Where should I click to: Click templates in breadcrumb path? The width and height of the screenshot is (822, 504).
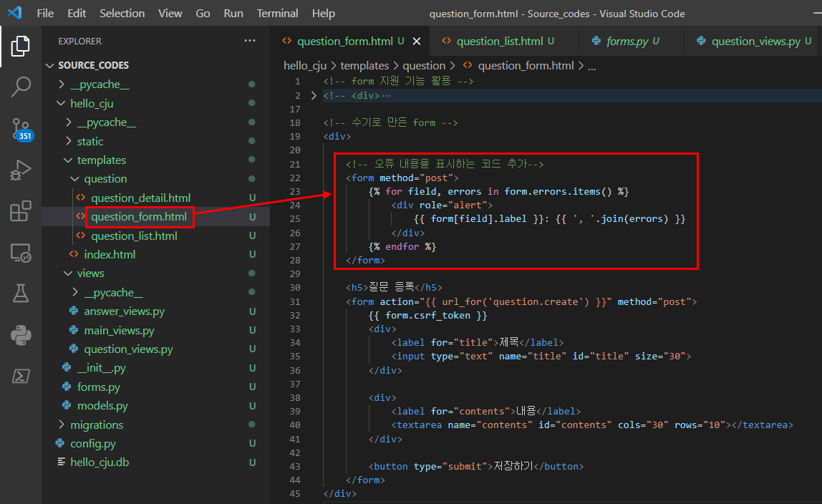[364, 65]
